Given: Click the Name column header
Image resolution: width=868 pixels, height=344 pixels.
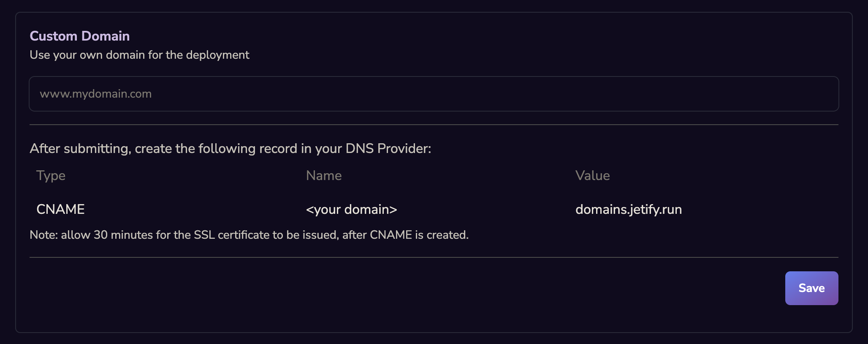Looking at the screenshot, I should pos(324,175).
